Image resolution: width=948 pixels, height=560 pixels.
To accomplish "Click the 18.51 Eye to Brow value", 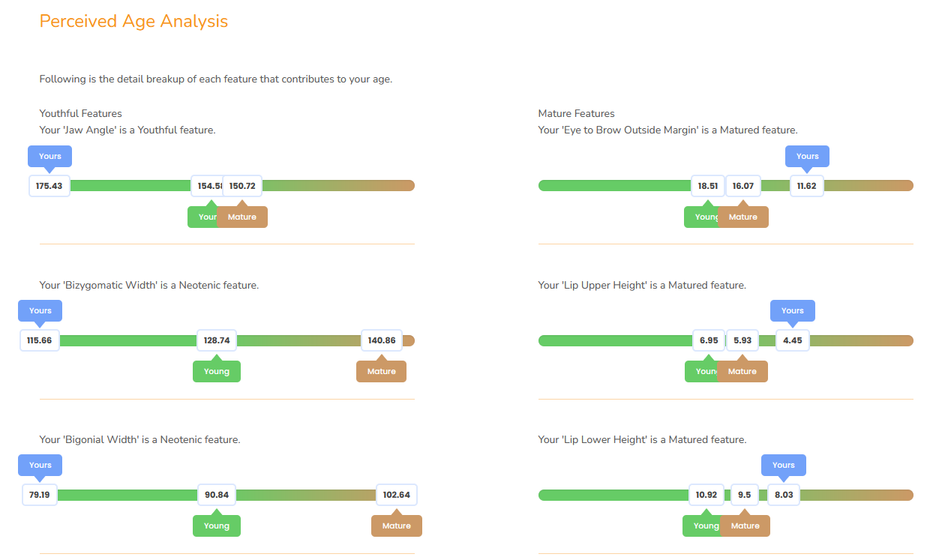I will click(708, 186).
